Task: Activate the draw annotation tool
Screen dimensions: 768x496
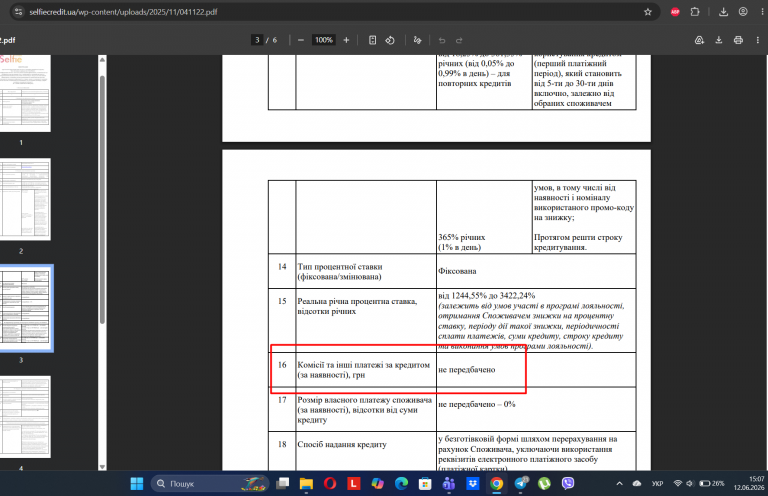Action: [x=417, y=40]
